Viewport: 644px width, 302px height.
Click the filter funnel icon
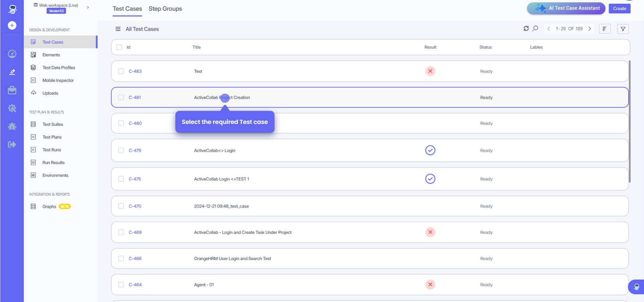click(x=623, y=29)
